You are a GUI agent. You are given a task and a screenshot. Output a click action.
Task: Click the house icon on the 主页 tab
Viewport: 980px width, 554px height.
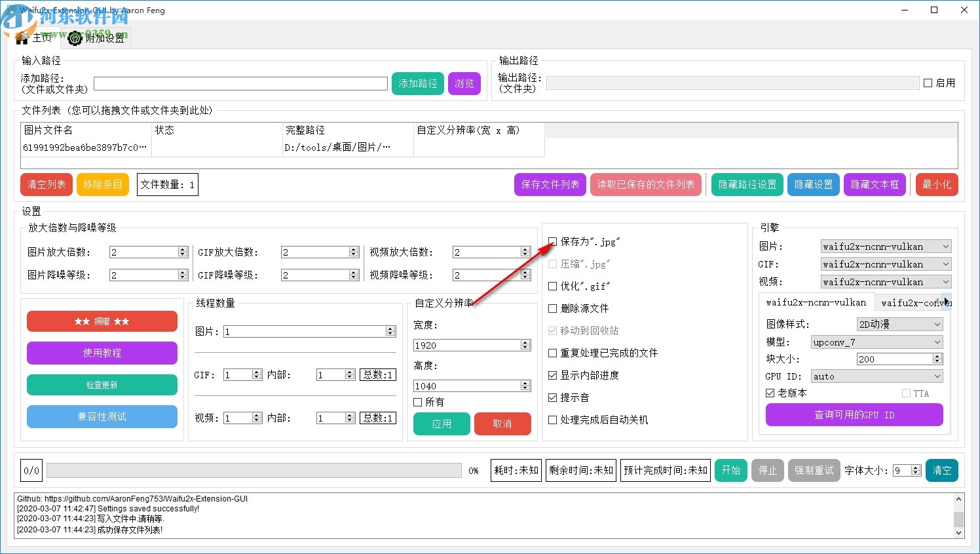click(20, 37)
